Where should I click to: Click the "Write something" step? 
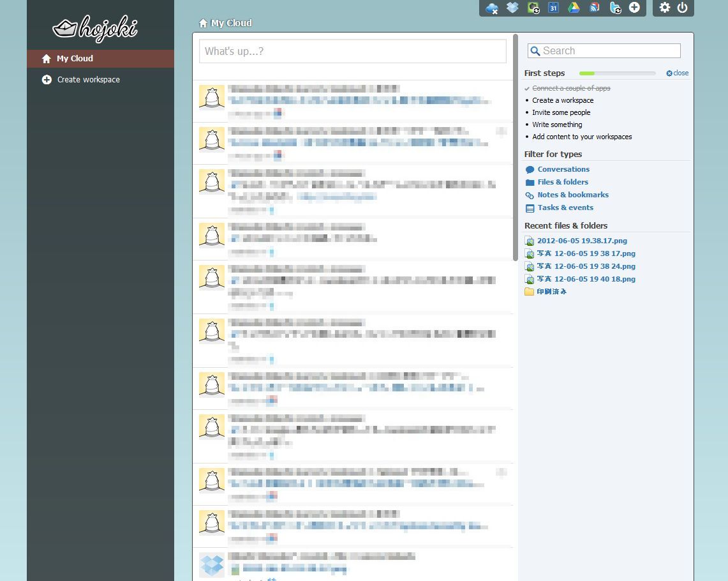click(x=557, y=124)
